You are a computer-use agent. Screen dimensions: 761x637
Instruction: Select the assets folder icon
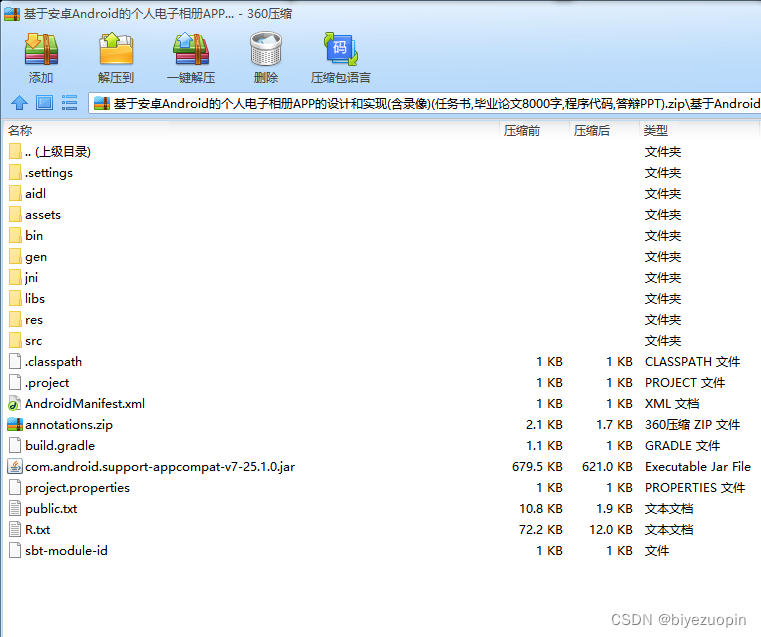click(x=15, y=214)
